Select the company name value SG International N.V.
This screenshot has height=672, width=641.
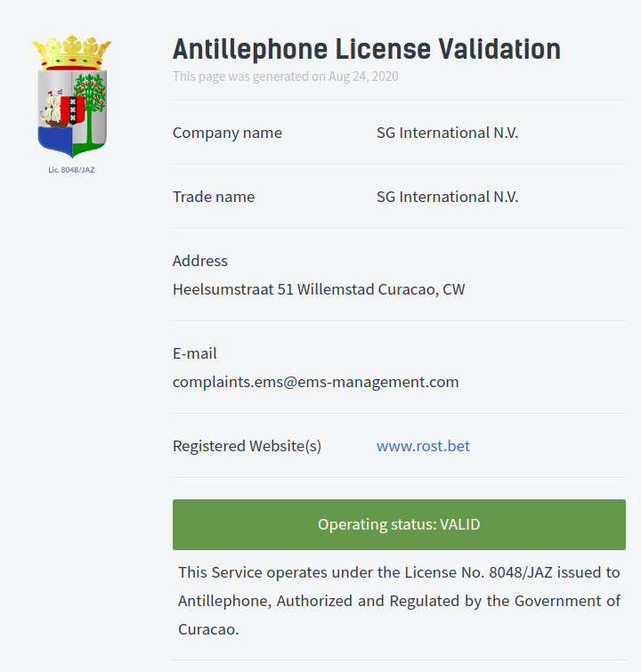[x=447, y=133]
